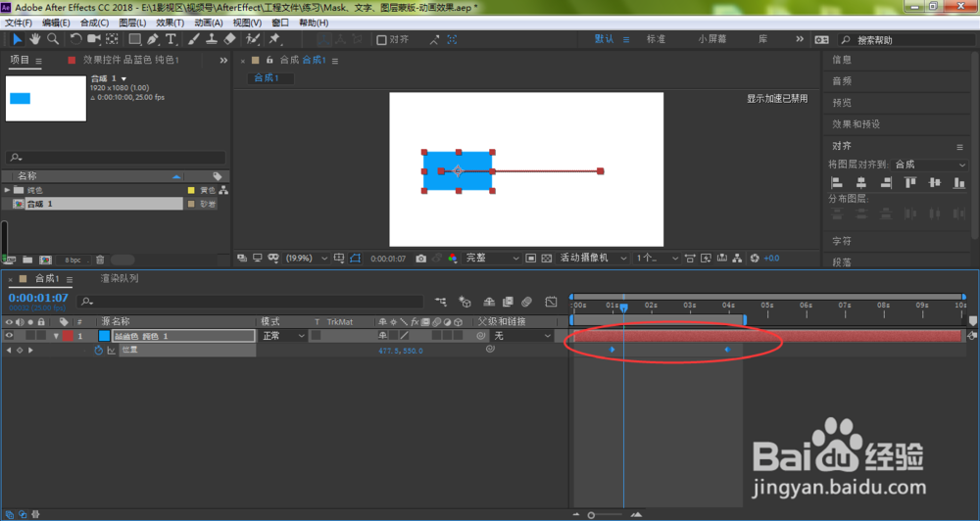This screenshot has width=980, height=521.
Task: Collapse layer 1 properties twirl arrow
Action: click(x=56, y=336)
